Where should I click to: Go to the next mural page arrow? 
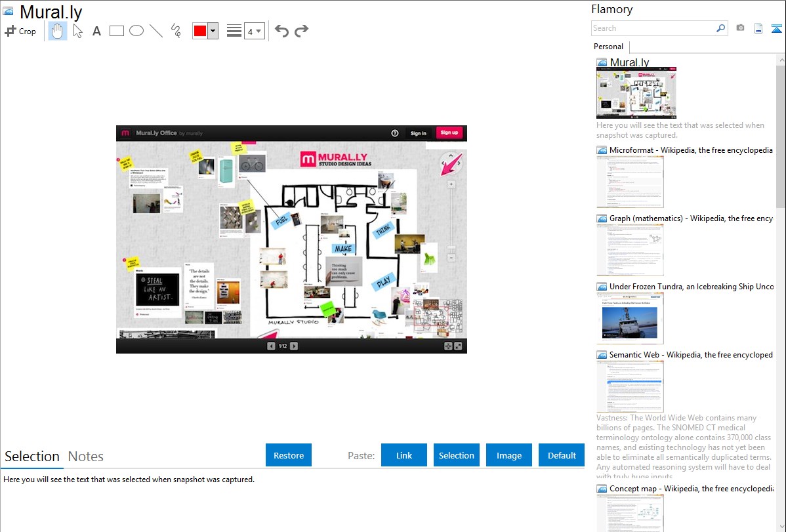[294, 346]
